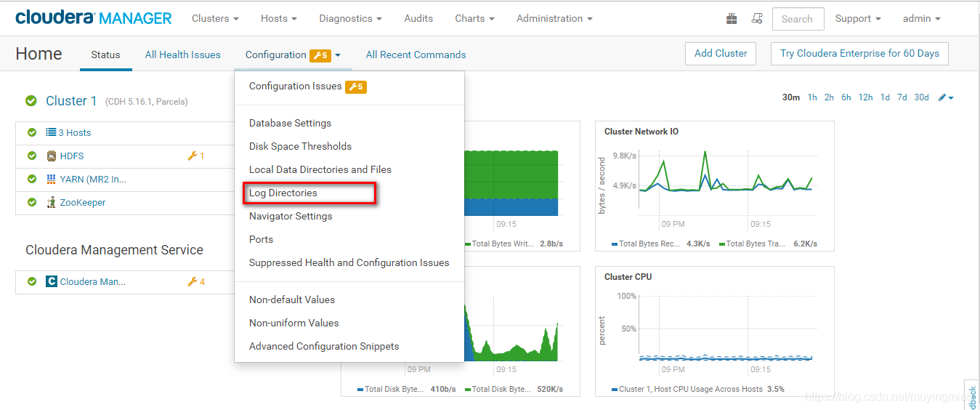Expand the Clusters menu
The height and width of the screenshot is (410, 980).
215,18
